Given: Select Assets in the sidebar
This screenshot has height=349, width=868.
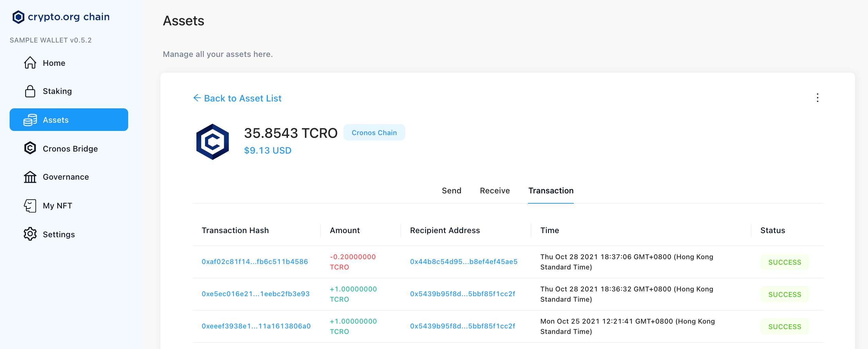Looking at the screenshot, I should [x=69, y=120].
